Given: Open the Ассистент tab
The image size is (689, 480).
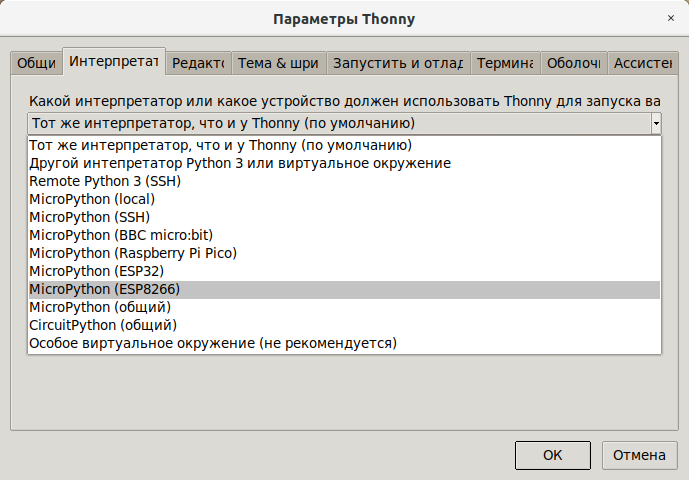Looking at the screenshot, I should tap(643, 63).
